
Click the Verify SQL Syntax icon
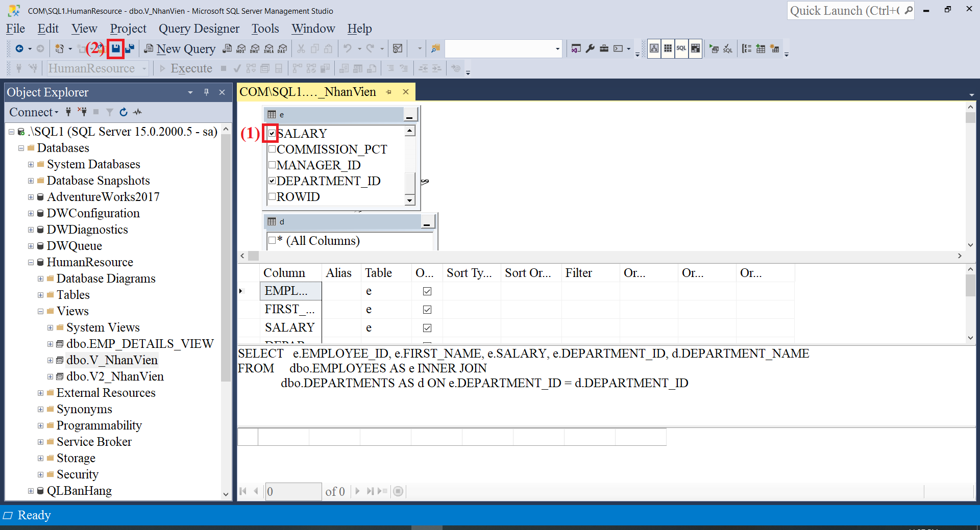click(728, 49)
